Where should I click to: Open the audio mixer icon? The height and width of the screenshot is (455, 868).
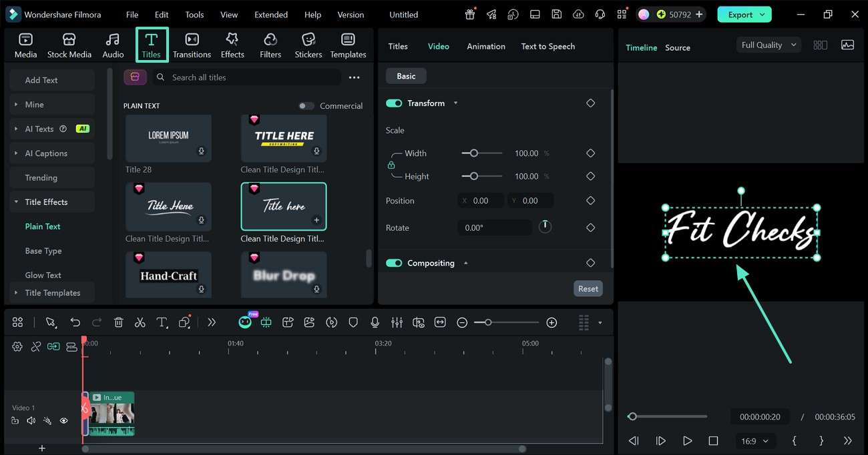click(x=397, y=322)
